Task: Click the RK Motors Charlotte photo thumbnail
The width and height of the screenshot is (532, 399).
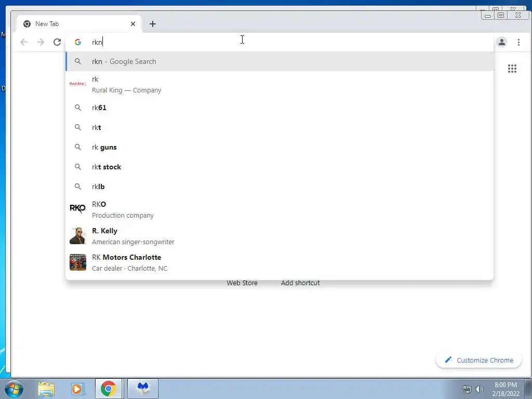Action: 78,262
